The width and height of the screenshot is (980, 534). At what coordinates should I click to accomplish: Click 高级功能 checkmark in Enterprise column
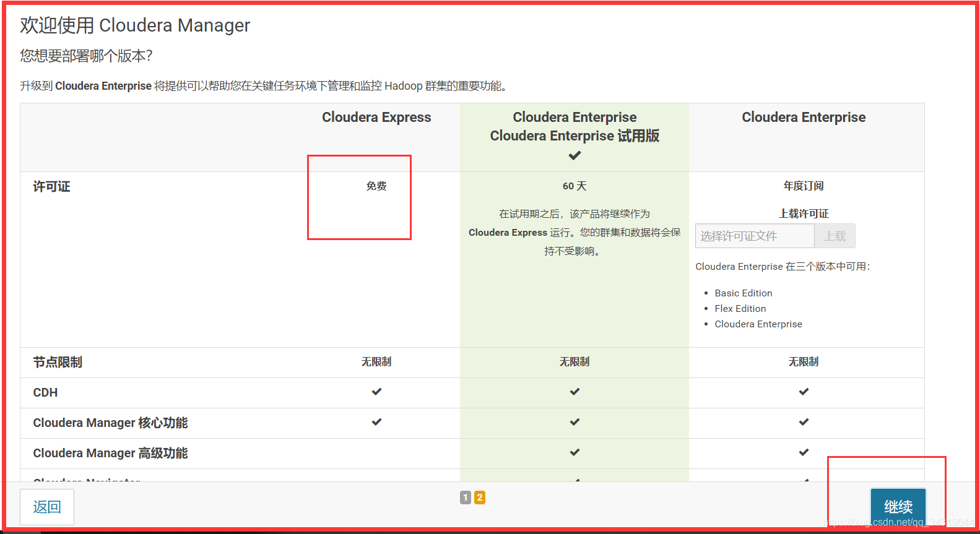tap(804, 452)
